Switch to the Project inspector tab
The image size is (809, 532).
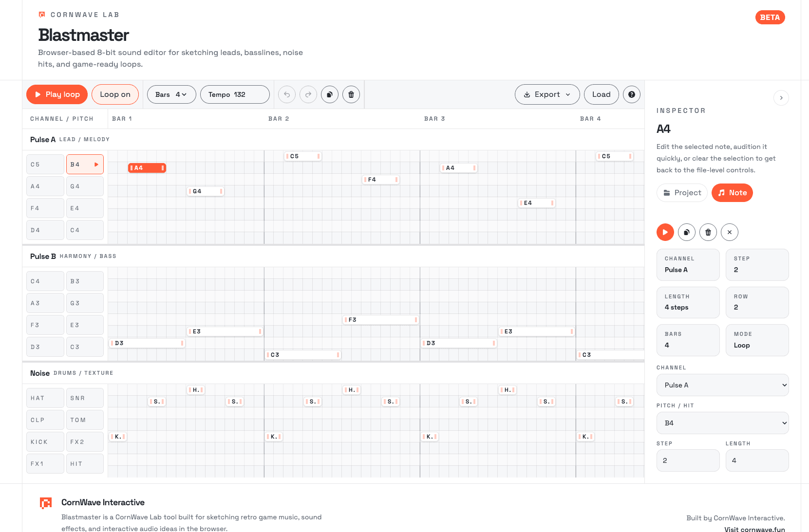682,193
